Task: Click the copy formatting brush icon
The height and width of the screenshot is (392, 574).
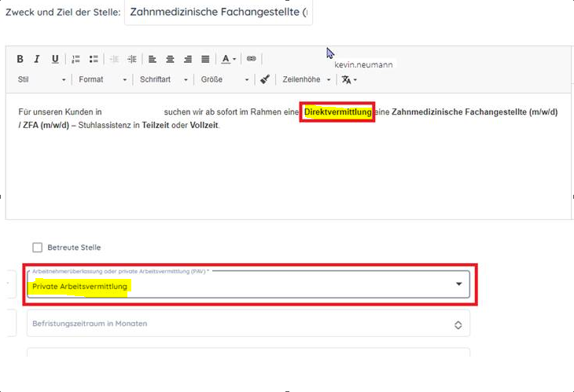Action: (265, 79)
